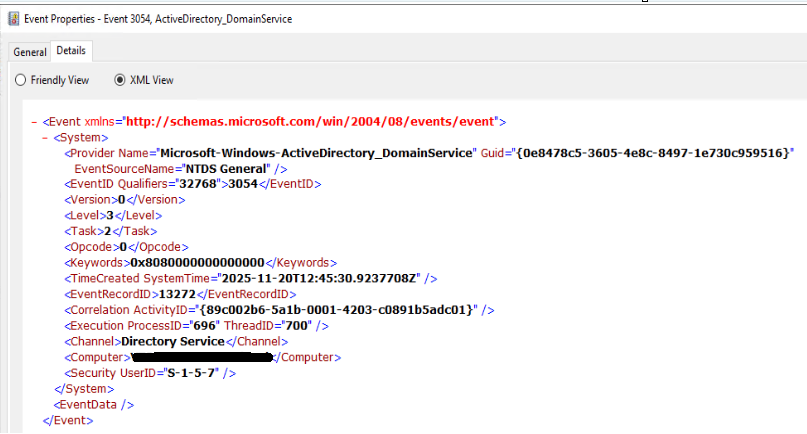The height and width of the screenshot is (434, 807).
Task: Click the Qualifiers value 32768
Action: tap(198, 184)
